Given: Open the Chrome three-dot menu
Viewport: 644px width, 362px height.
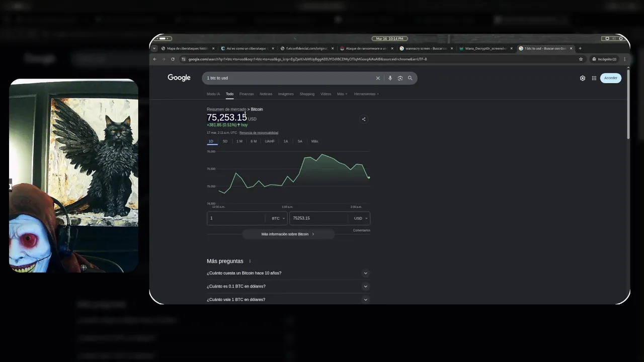Looking at the screenshot, I should pos(625,59).
